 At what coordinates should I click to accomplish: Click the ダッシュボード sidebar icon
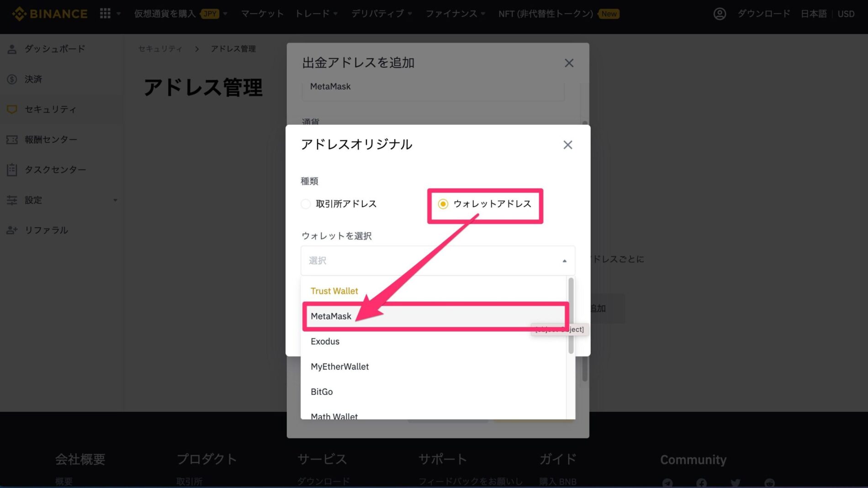point(12,49)
